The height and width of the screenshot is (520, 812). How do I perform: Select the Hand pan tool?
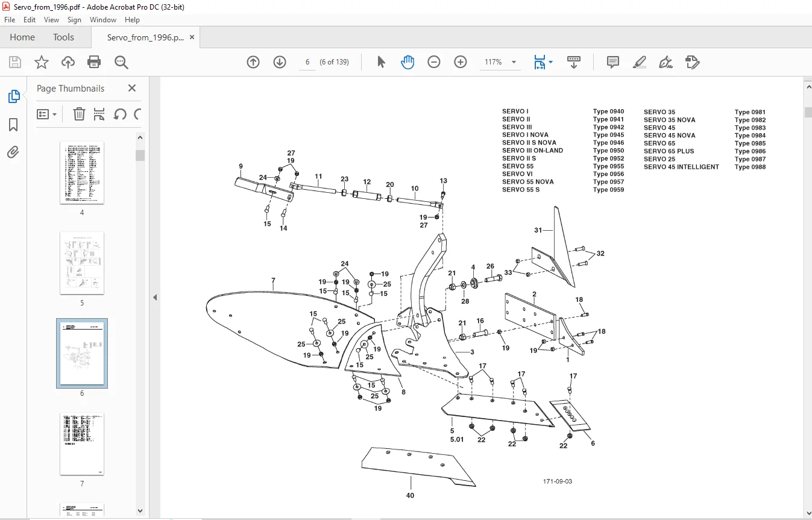tap(408, 62)
